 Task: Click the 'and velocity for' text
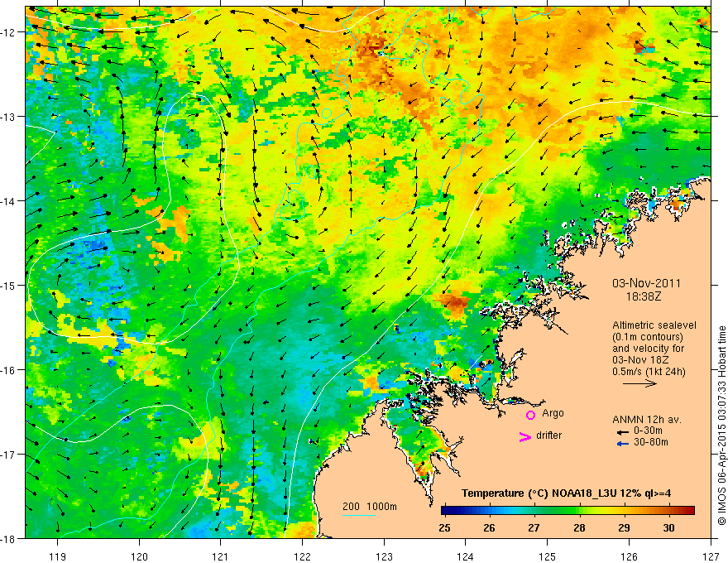(x=648, y=349)
